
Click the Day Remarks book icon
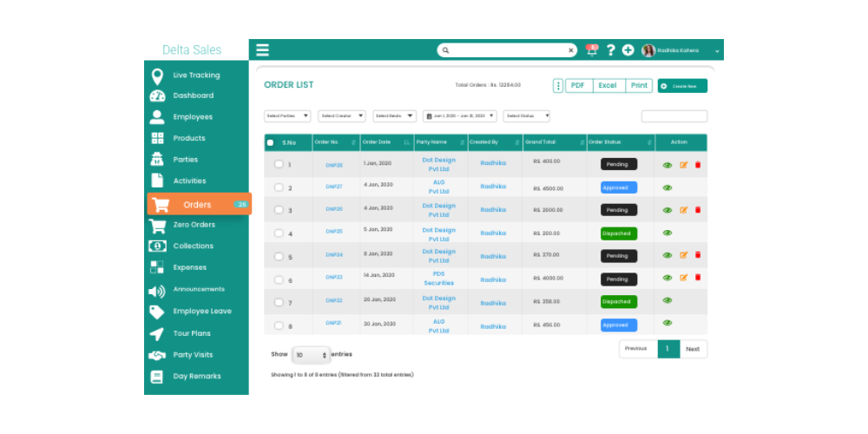coord(157,377)
